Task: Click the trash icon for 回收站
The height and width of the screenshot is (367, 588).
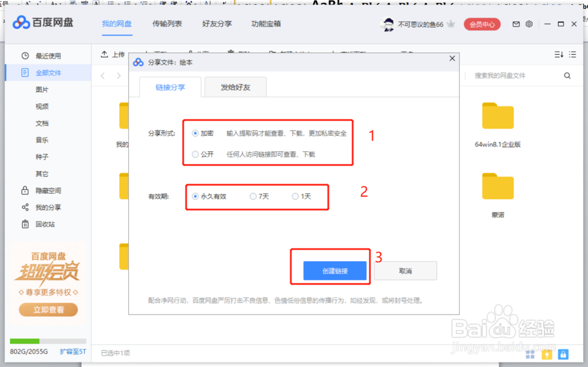Action: [25, 224]
